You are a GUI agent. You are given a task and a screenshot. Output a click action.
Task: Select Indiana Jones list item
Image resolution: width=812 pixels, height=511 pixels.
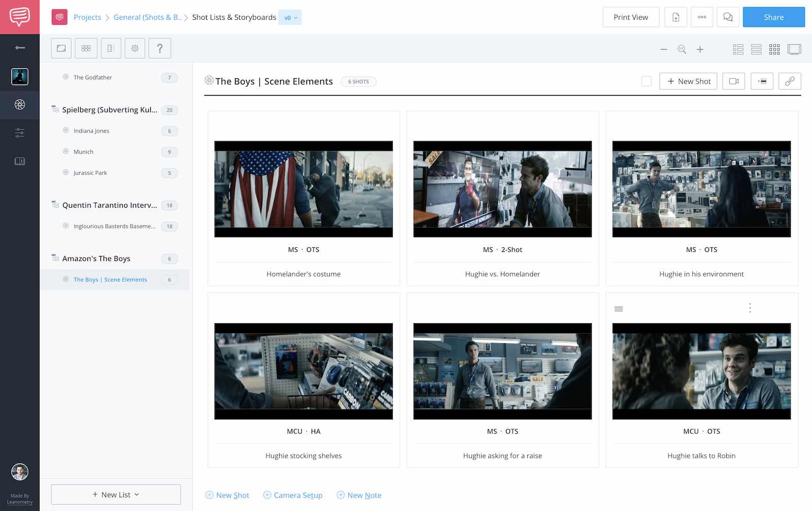[x=114, y=131]
